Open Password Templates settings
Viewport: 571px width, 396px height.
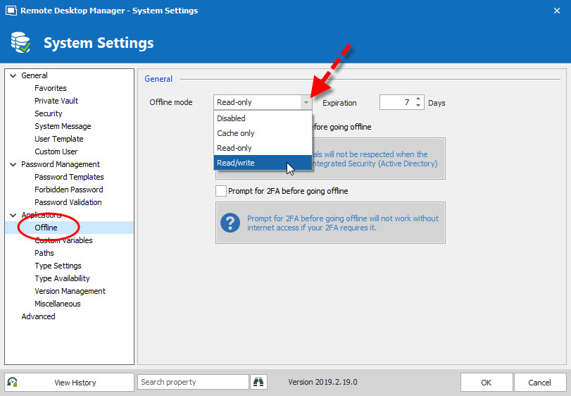pyautogui.click(x=69, y=177)
